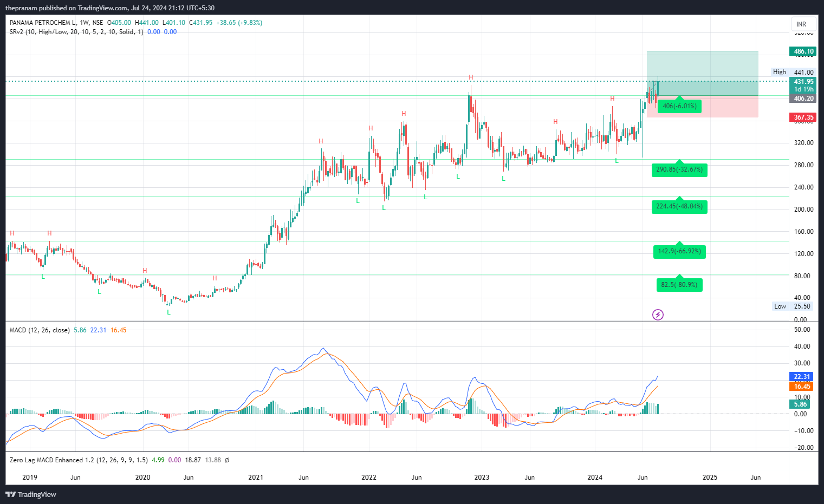Screen dimensions: 824x504
Task: Select the Zero Lag MACD Enhanced 1.2 legend
Action: pos(79,460)
